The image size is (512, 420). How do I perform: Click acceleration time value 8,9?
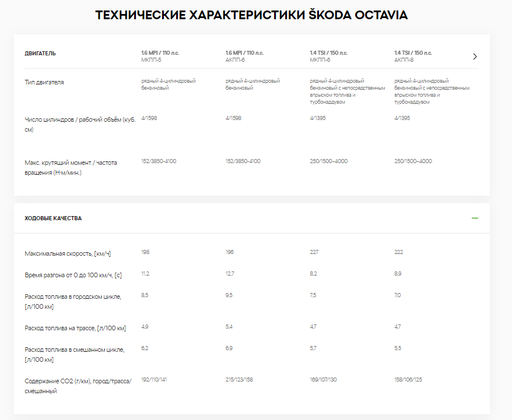398,274
